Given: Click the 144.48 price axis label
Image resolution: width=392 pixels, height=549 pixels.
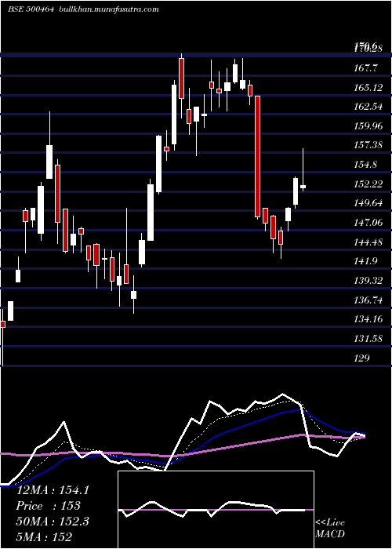Looking at the screenshot, I should coord(368,242).
